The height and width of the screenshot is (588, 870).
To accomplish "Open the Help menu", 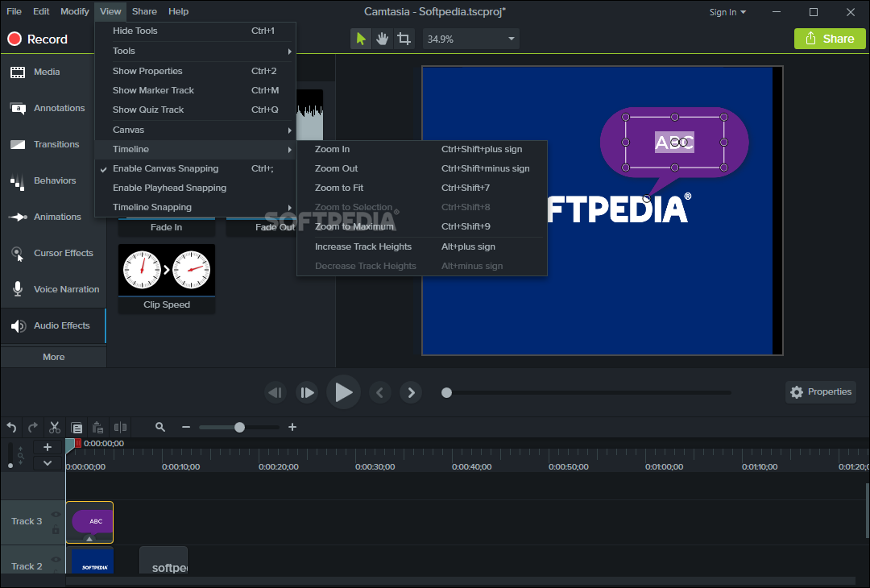I will [x=178, y=11].
